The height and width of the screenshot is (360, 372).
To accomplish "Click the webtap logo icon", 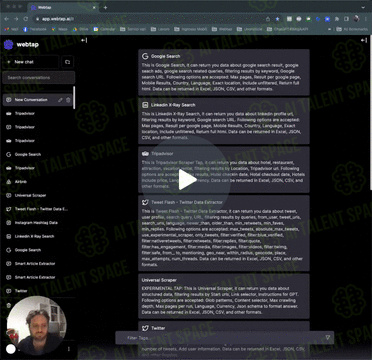I will tap(8, 44).
